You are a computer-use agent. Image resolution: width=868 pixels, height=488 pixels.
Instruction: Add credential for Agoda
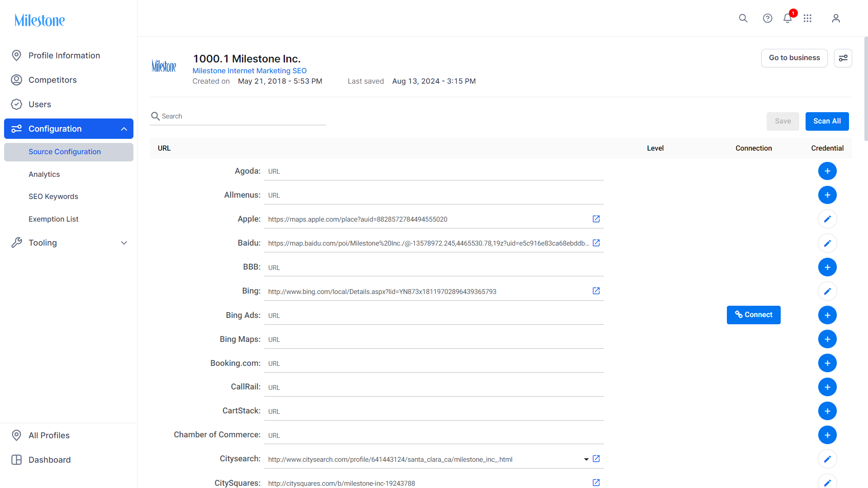pyautogui.click(x=827, y=171)
